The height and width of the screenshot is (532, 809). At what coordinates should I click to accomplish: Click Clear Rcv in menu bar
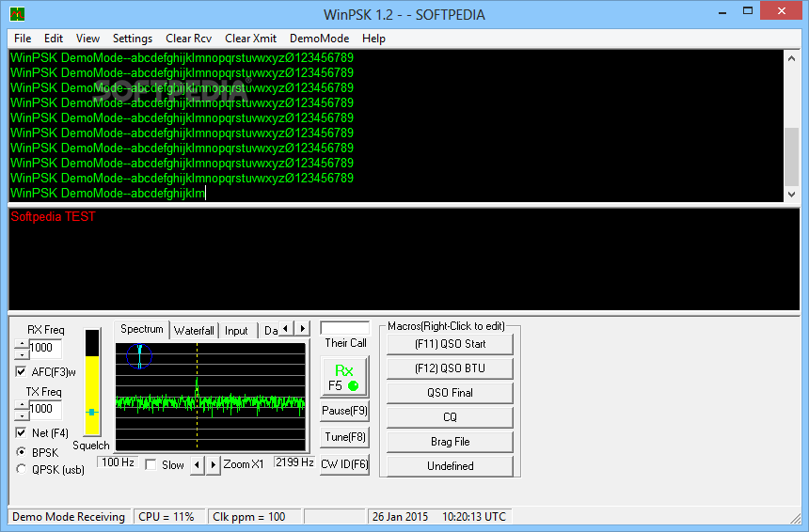click(189, 39)
